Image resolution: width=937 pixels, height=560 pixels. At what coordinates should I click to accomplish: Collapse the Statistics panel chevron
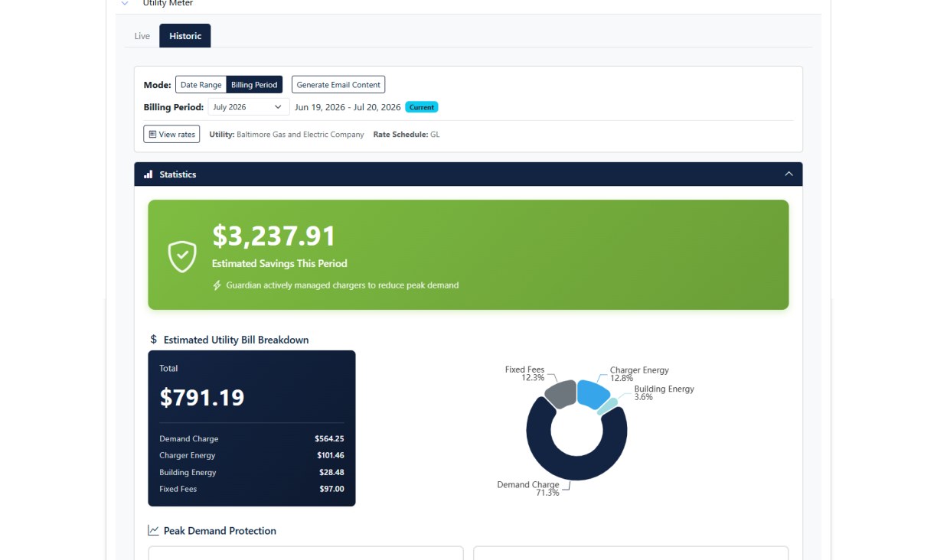[x=788, y=174]
